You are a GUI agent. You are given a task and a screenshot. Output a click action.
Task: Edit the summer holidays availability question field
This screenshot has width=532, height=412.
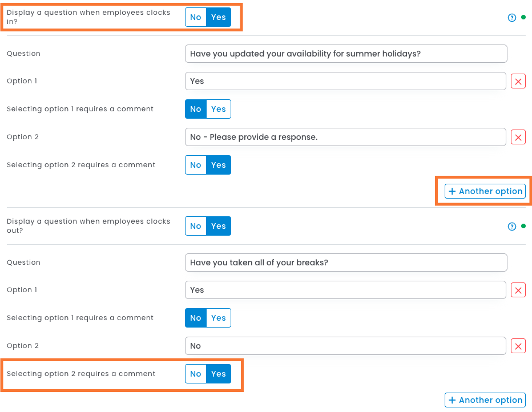click(x=346, y=54)
